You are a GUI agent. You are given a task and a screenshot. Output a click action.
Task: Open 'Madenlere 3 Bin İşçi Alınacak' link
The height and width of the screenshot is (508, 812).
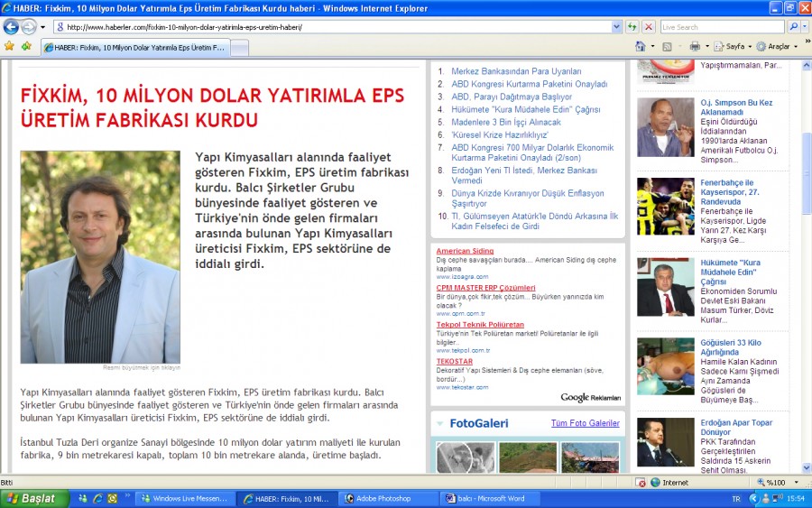click(505, 122)
